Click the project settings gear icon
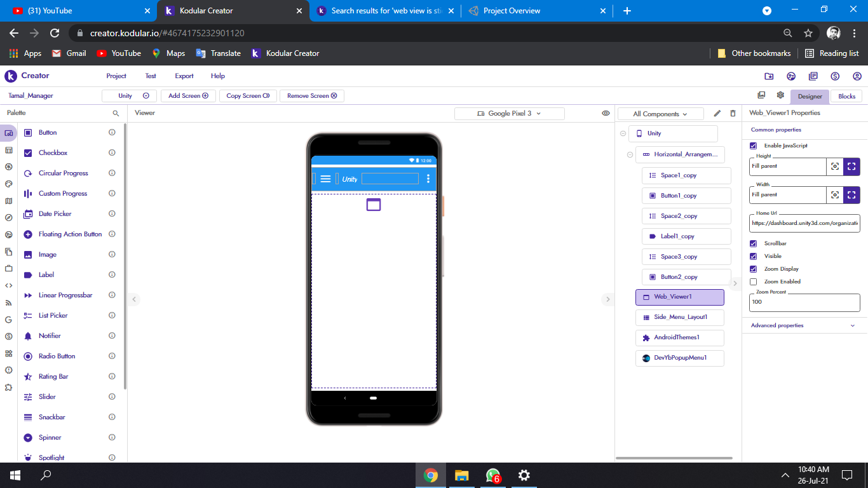Screen dimensions: 868x488 (x=780, y=95)
